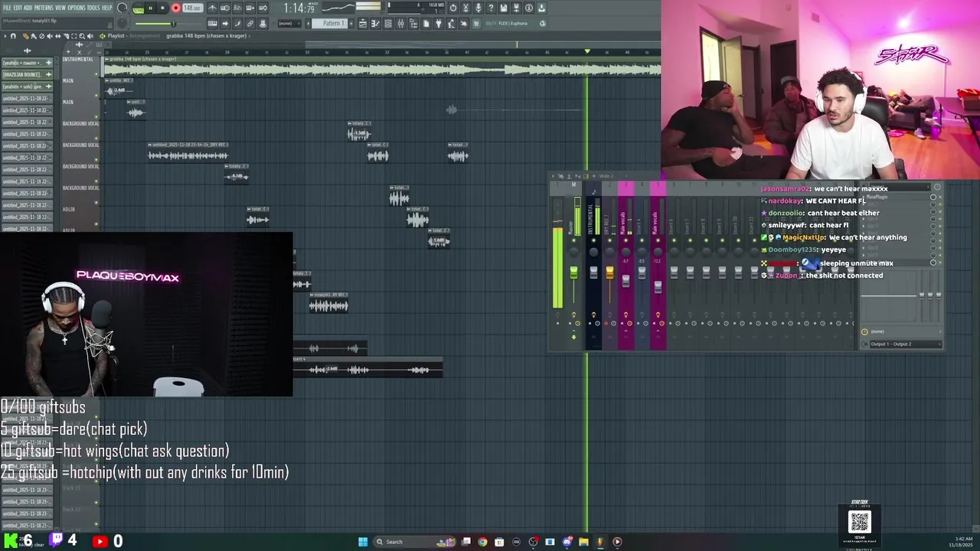
Task: Expand the MuseFlugin effect slot arrow
Action: pos(863,197)
